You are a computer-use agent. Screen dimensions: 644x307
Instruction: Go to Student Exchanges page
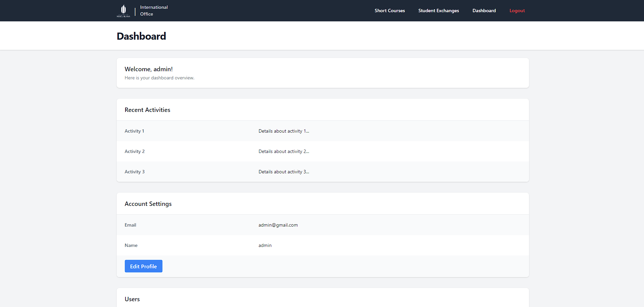(438, 11)
